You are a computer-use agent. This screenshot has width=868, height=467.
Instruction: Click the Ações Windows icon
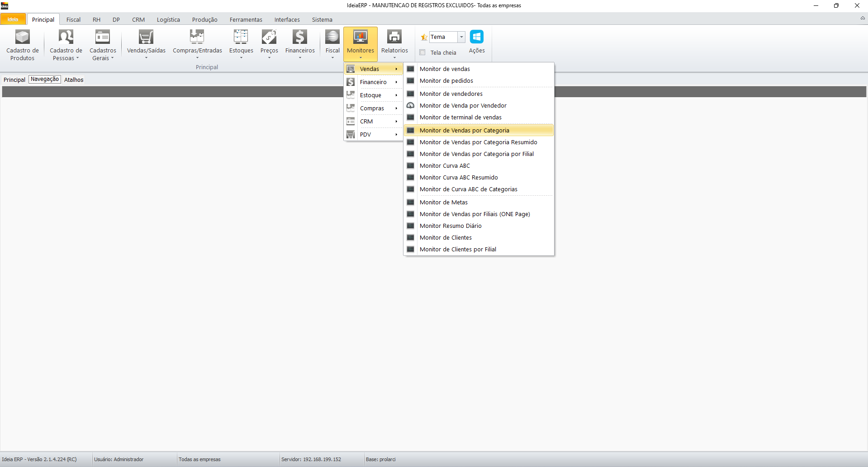tap(476, 37)
